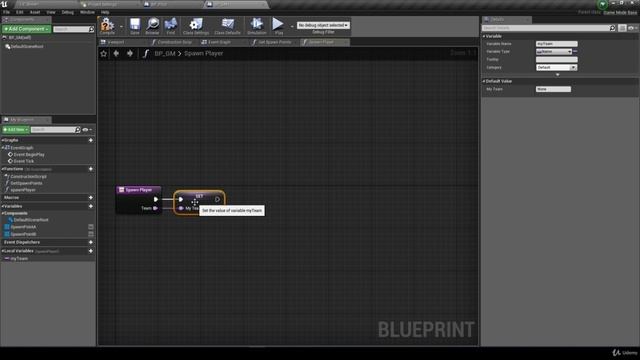Viewport: 640px width, 360px height.
Task: Navigate back in graph history
Action: 116,53
